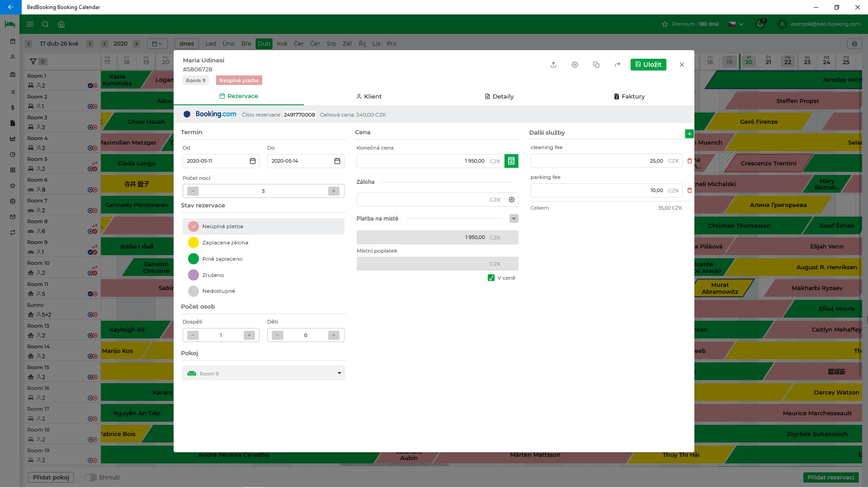This screenshot has height=488, width=868.
Task: Go to home icon in top bar
Action: (x=61, y=24)
